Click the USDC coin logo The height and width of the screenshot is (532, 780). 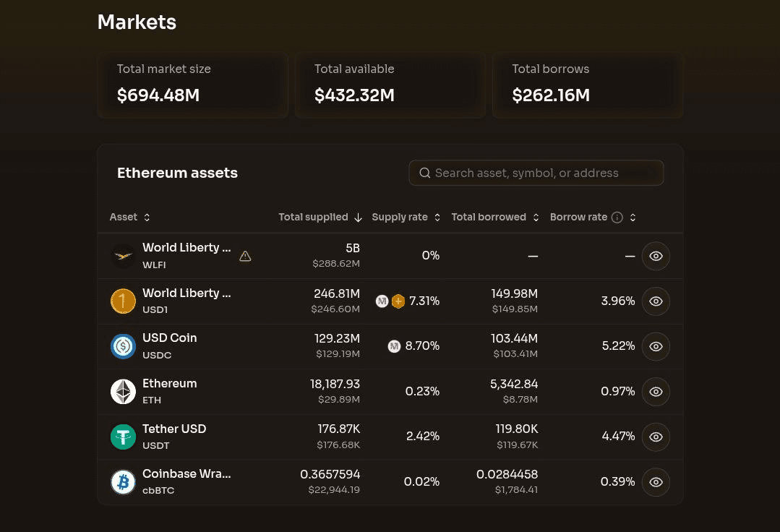[x=123, y=346]
